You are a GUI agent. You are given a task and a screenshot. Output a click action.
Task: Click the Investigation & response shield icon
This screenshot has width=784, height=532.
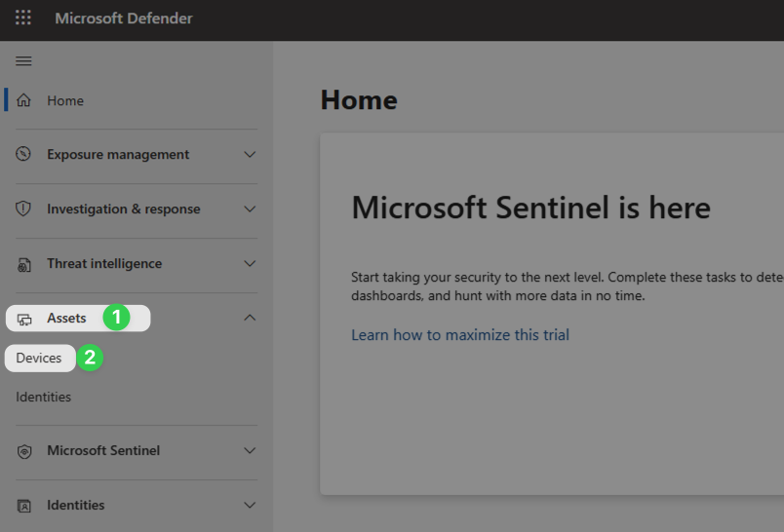pos(23,209)
